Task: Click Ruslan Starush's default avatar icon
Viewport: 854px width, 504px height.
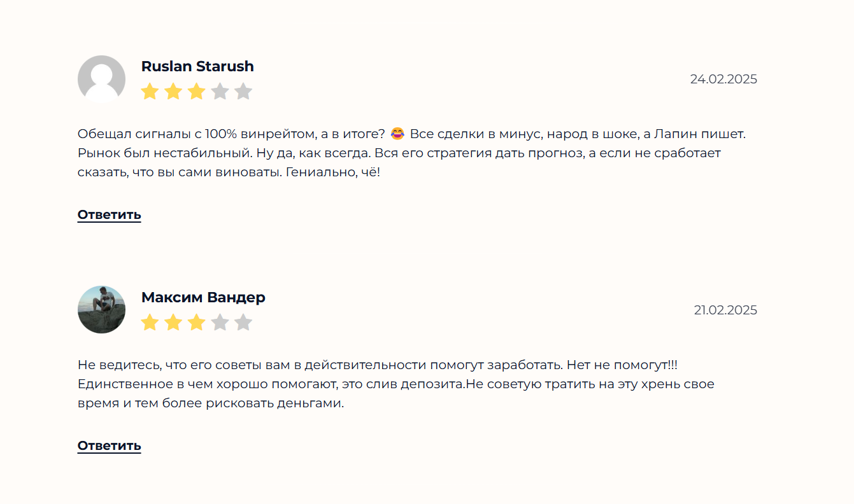Action: [x=101, y=79]
